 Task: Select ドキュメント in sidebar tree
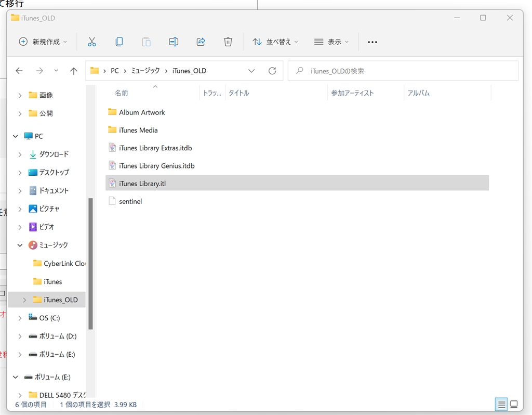(x=54, y=190)
